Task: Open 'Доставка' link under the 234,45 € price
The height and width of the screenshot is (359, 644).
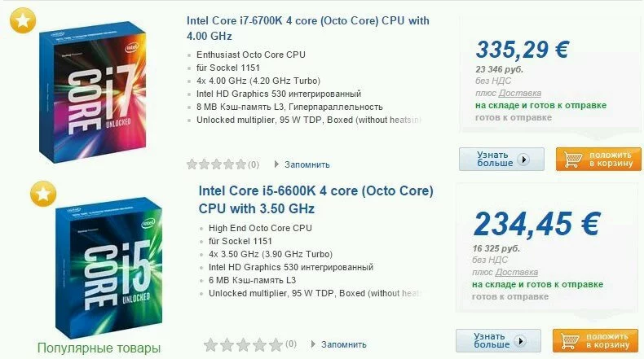Action: click(x=516, y=272)
